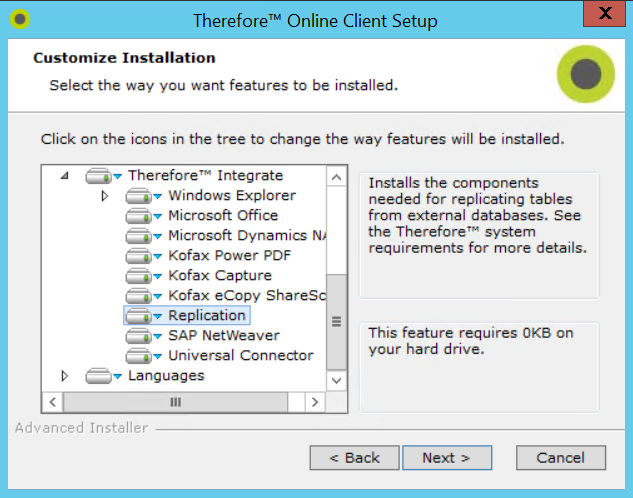The image size is (633, 498).
Task: Select the Kofax eCopy ShareScan item
Action: (246, 296)
